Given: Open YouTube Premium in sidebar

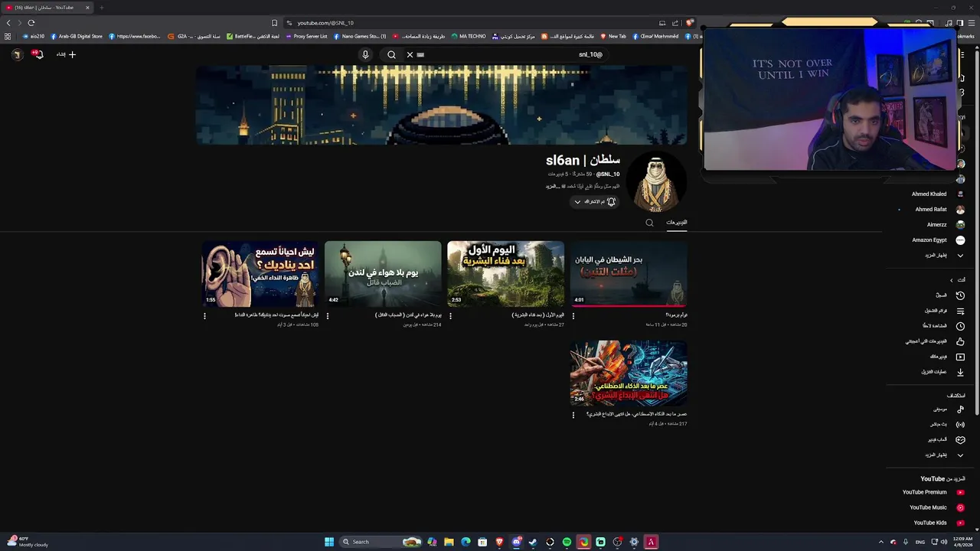Looking at the screenshot, I should (933, 492).
